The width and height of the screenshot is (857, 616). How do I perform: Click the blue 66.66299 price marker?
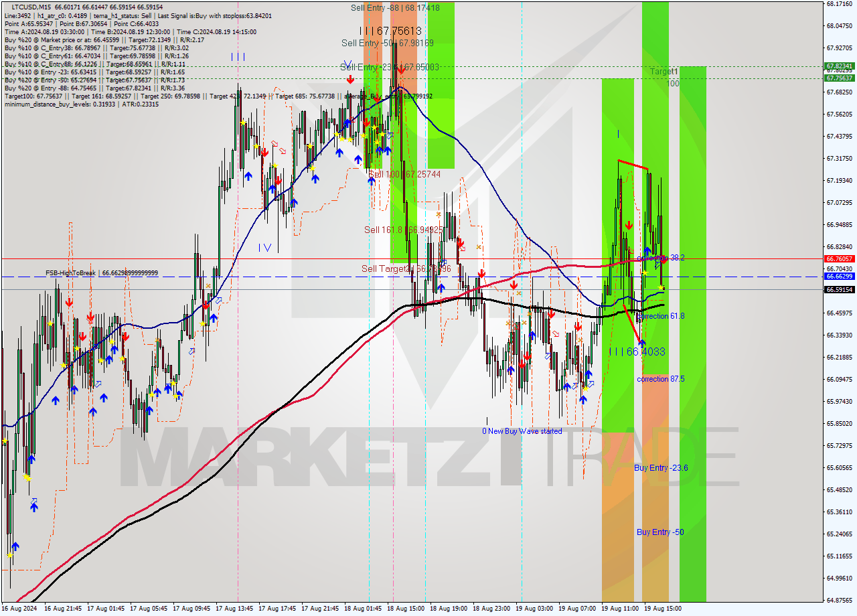click(839, 276)
